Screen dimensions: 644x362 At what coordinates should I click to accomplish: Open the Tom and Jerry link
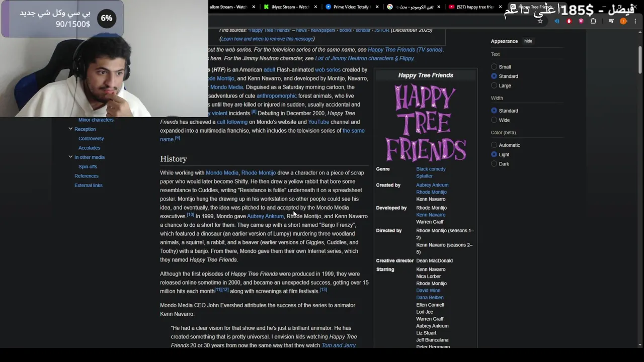click(339, 345)
